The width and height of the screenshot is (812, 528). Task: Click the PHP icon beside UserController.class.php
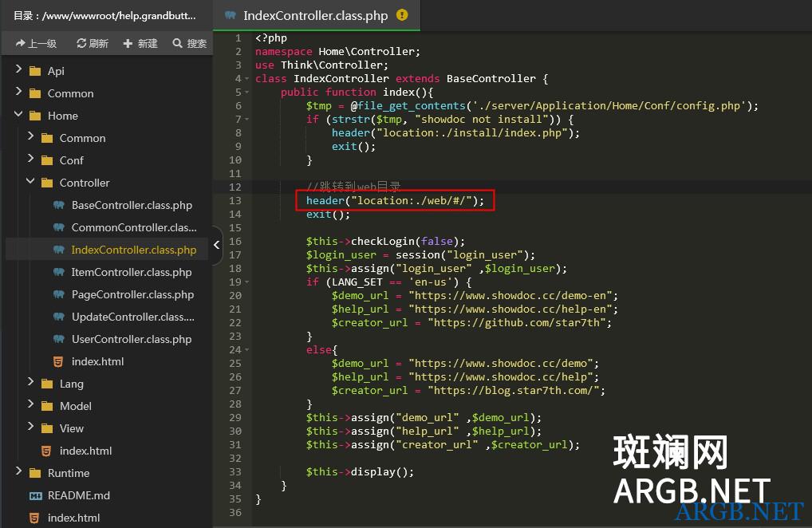coord(58,339)
